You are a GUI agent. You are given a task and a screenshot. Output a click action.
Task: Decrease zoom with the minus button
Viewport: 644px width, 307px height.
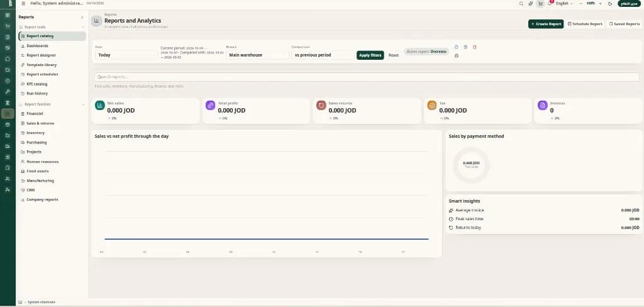click(580, 3)
